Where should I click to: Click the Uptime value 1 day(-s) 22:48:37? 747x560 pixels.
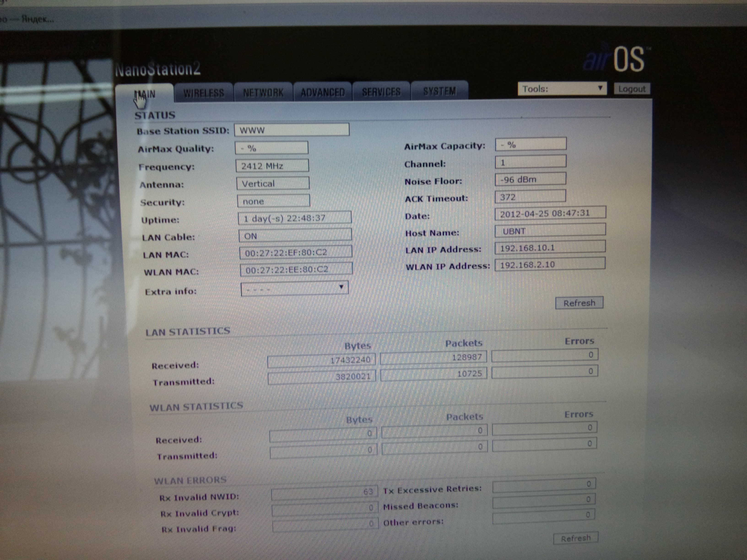pos(295,218)
